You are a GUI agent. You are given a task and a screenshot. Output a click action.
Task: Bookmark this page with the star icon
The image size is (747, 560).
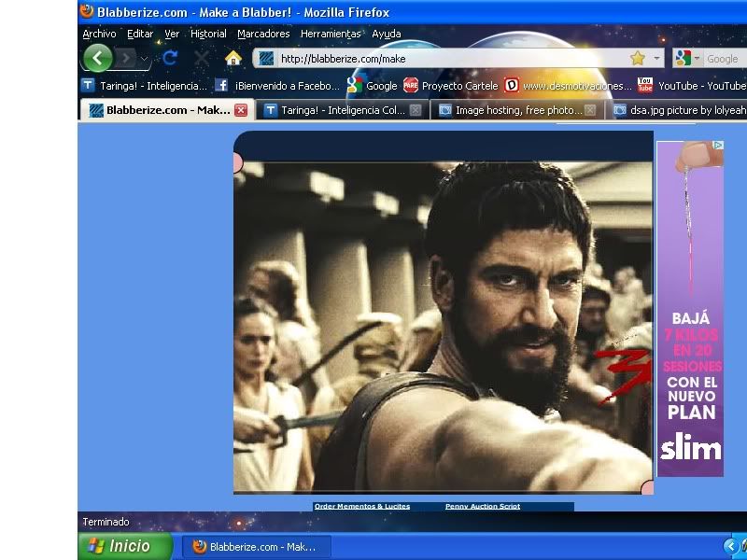638,59
